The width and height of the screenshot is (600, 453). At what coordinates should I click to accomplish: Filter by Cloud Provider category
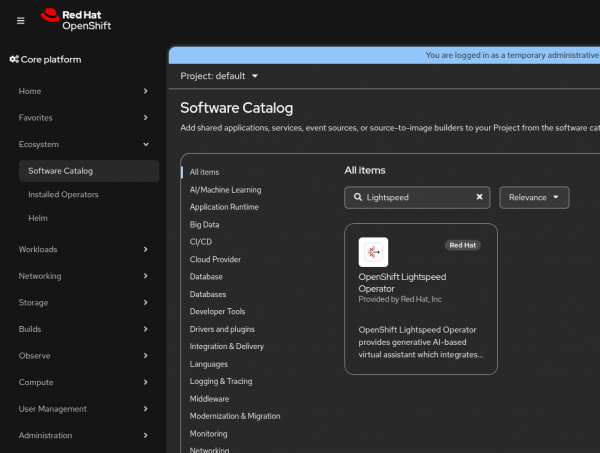(215, 259)
